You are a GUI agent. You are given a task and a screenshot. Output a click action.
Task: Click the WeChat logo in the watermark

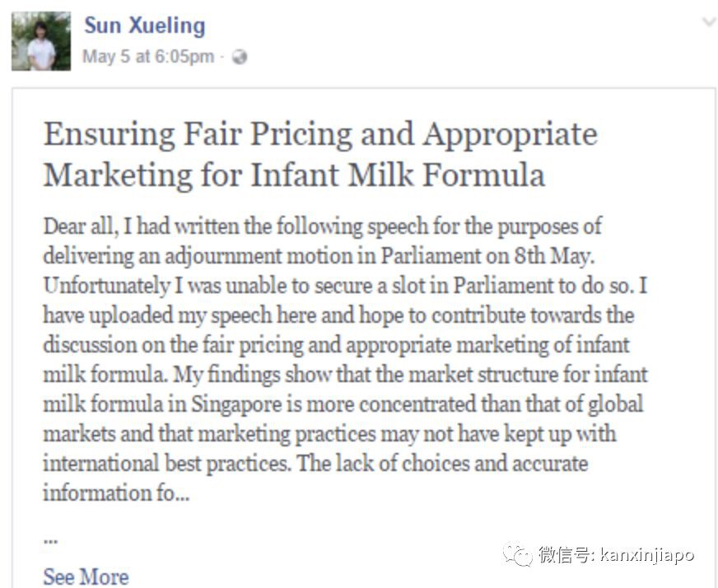coord(519,555)
